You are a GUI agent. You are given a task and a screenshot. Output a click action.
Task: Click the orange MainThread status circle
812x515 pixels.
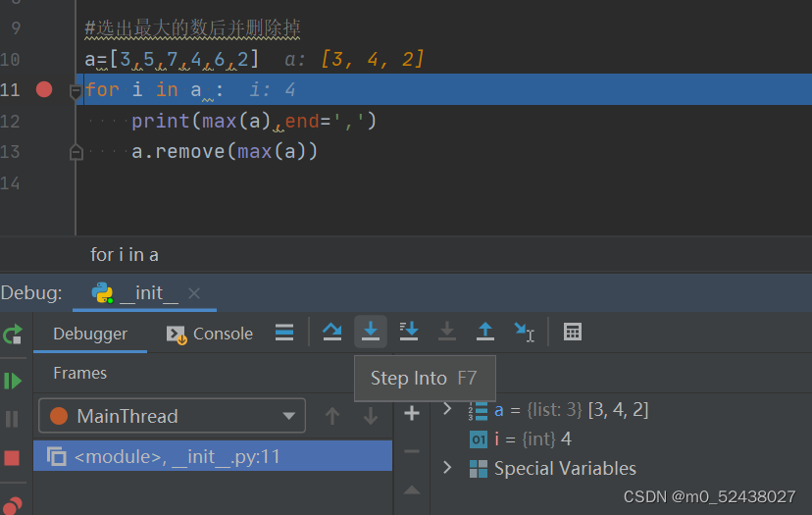point(59,416)
